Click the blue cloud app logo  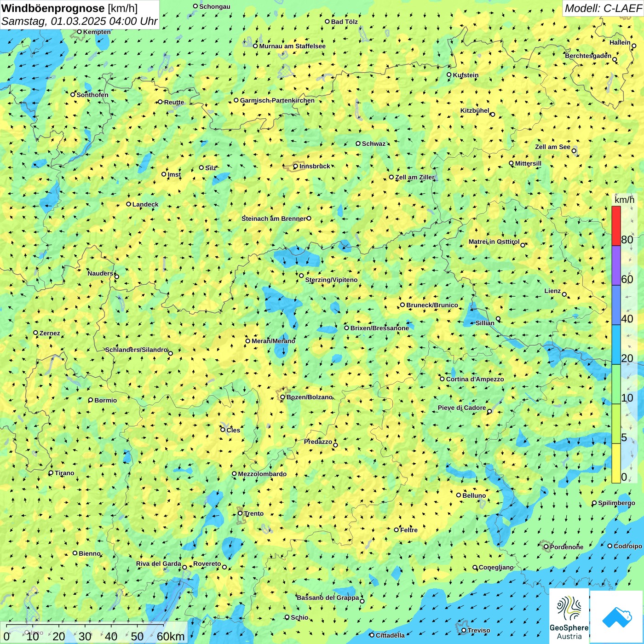[617, 617]
